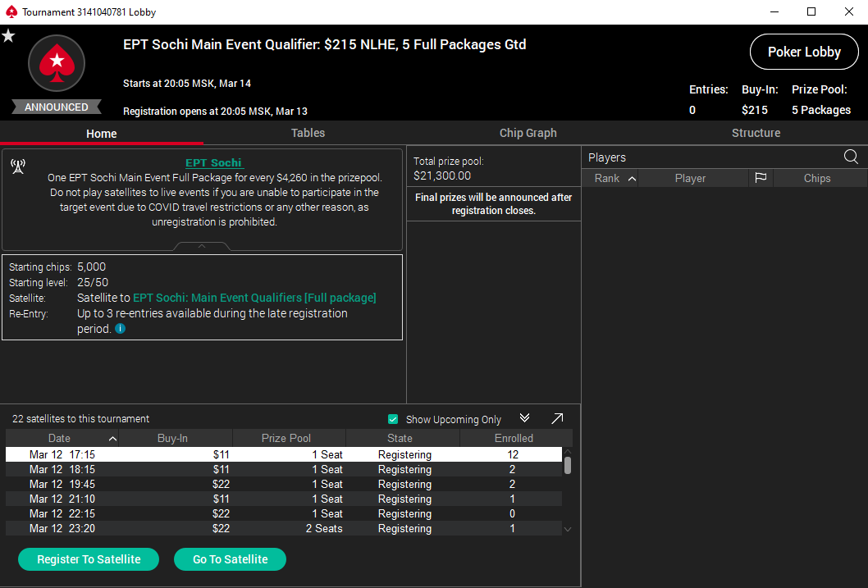This screenshot has height=588, width=868.
Task: Expand satellites list with double chevron
Action: (525, 418)
